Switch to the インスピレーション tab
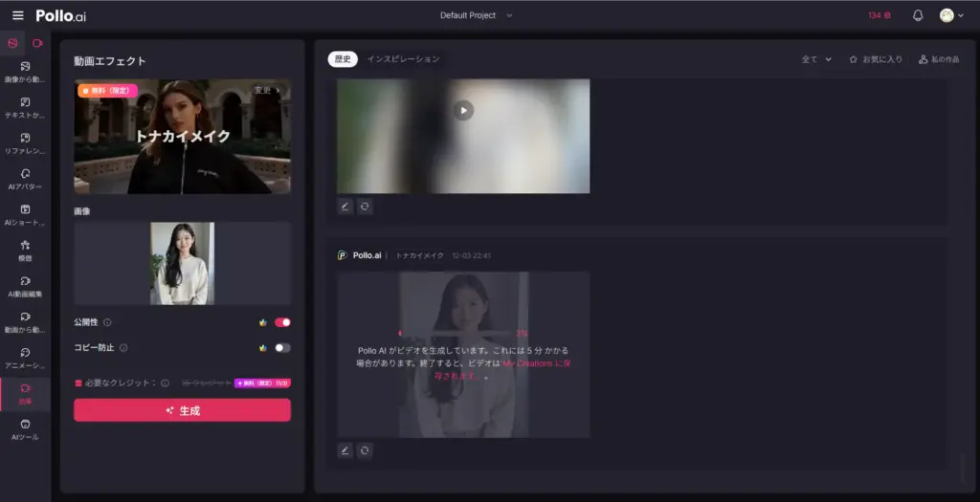Viewport: 980px width, 502px height. (x=403, y=59)
